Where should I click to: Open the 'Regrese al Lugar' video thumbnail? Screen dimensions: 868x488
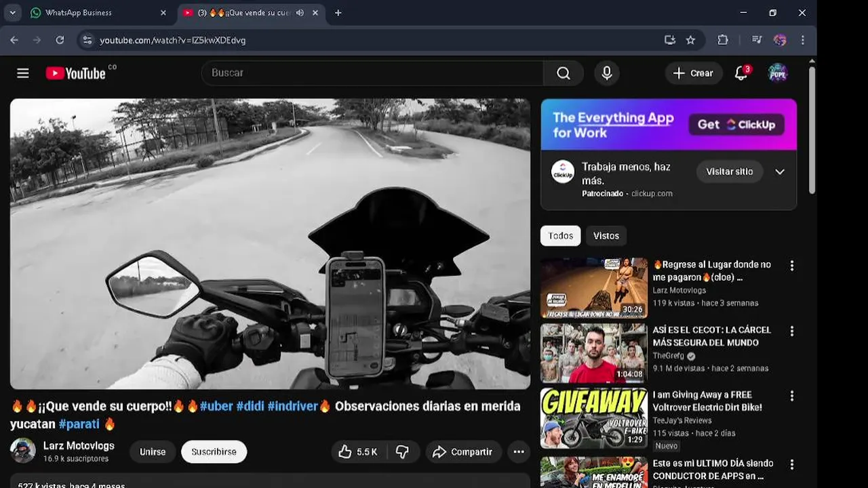point(594,288)
